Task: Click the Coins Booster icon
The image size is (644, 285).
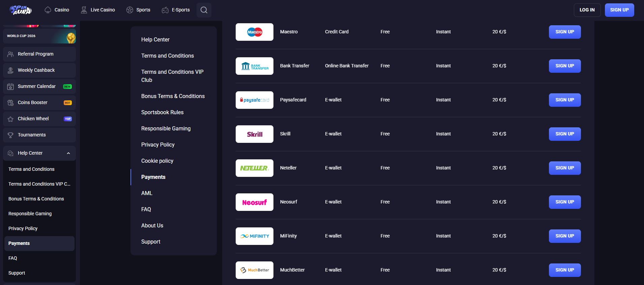Action: pyautogui.click(x=10, y=103)
